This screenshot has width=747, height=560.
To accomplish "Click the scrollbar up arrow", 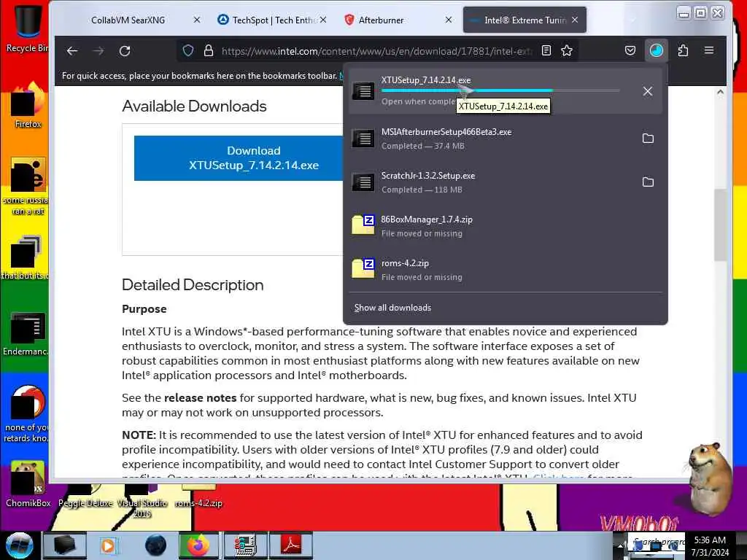I will tap(720, 92).
